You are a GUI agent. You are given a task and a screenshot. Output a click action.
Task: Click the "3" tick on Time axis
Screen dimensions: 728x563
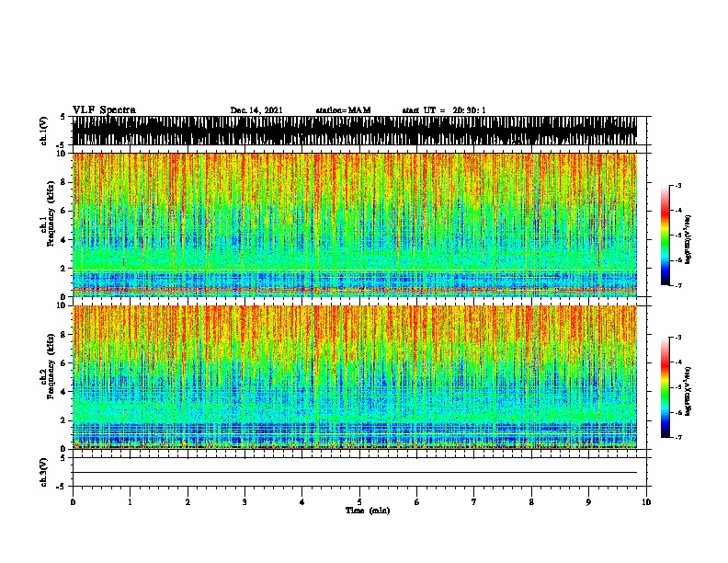click(245, 502)
